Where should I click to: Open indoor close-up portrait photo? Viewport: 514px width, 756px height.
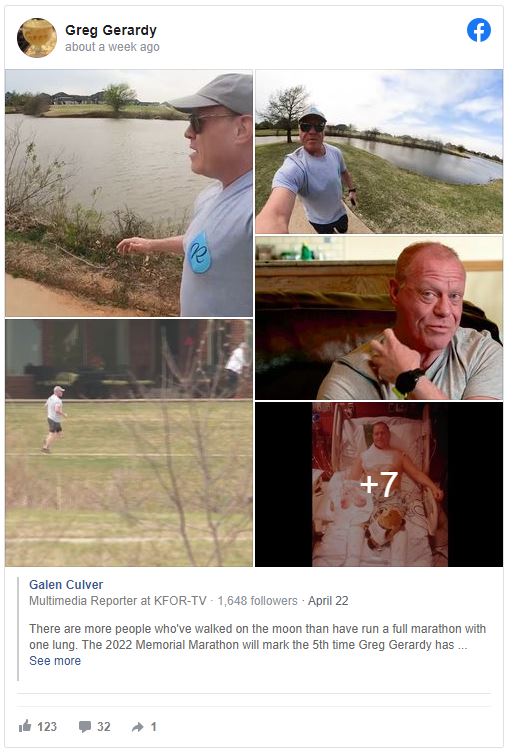[x=379, y=318]
